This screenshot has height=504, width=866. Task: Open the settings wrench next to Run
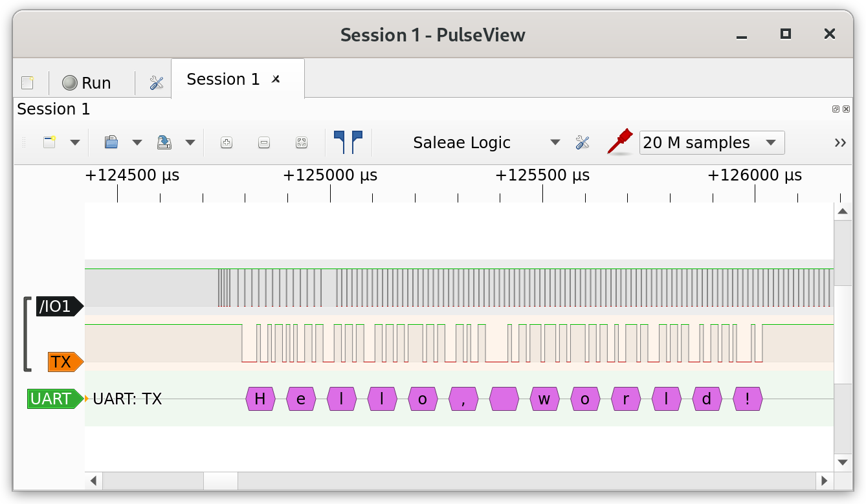coord(157,83)
